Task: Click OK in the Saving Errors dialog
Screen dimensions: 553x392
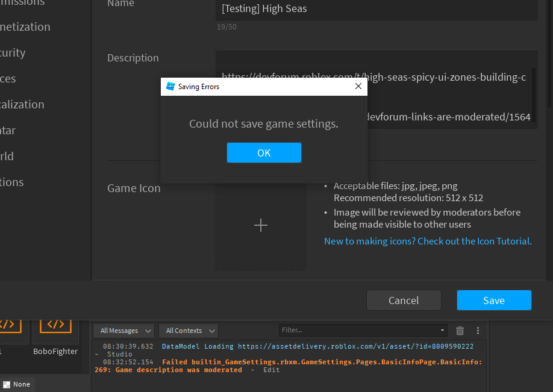Action: [x=264, y=153]
